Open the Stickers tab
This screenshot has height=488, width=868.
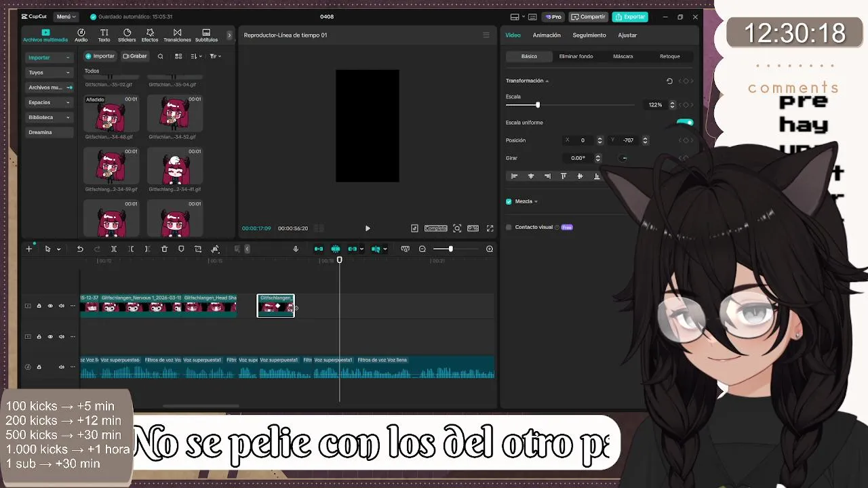127,35
